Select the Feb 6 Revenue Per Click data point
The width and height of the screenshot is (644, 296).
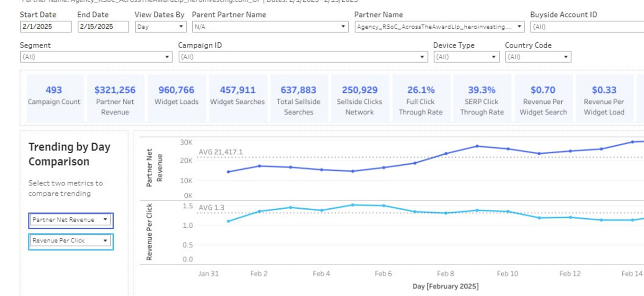pyautogui.click(x=384, y=206)
